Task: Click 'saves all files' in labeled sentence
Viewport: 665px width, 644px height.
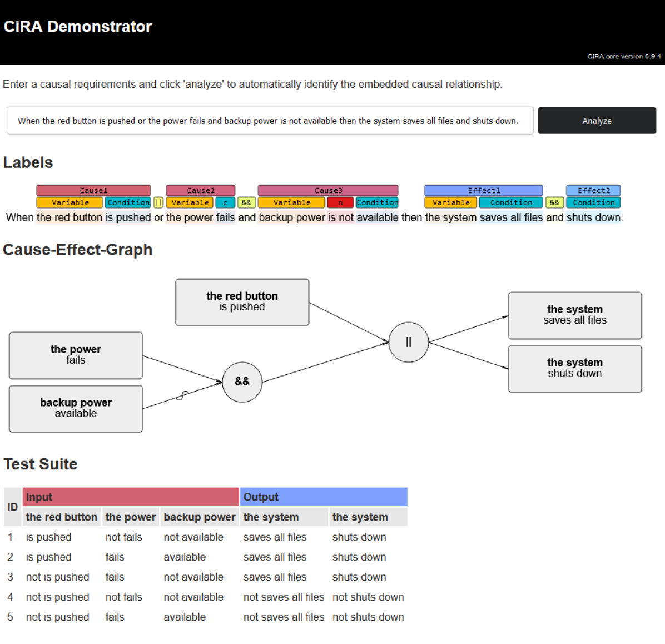Action: point(511,217)
